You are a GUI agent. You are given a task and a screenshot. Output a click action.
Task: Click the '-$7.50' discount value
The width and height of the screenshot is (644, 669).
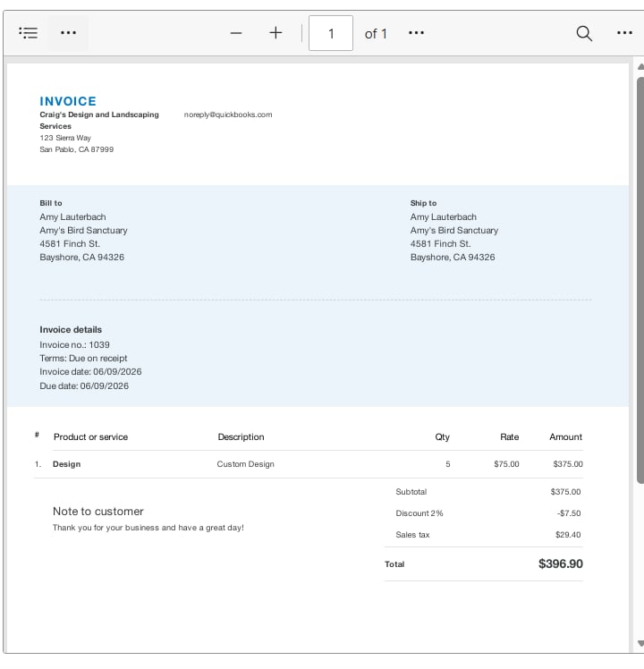click(569, 513)
